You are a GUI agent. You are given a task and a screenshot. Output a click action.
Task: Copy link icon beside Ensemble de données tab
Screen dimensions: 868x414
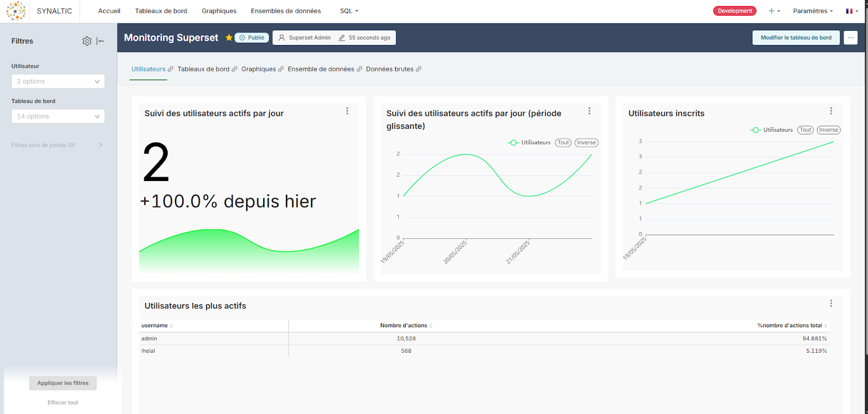[359, 69]
